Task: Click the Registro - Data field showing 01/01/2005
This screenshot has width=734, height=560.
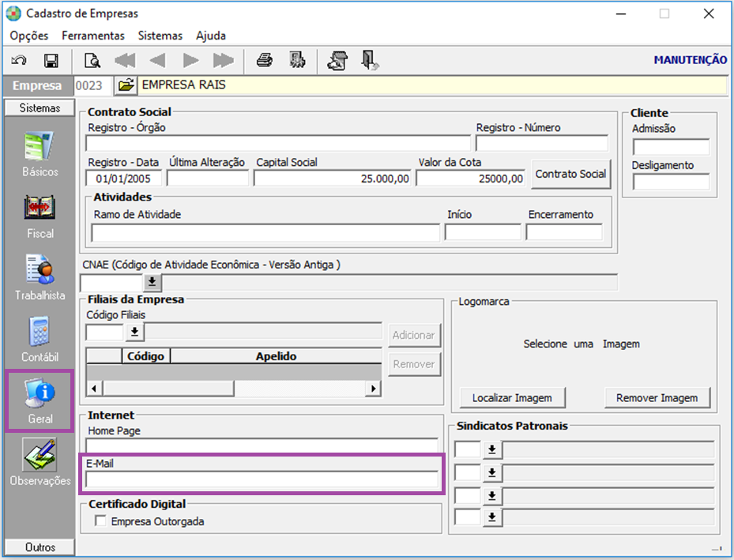Action: click(x=124, y=179)
